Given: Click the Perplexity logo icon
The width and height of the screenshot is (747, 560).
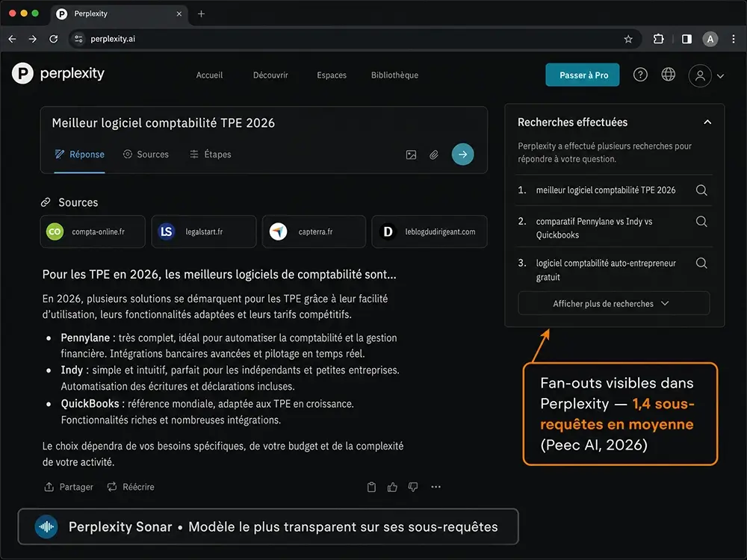Looking at the screenshot, I should point(22,73).
